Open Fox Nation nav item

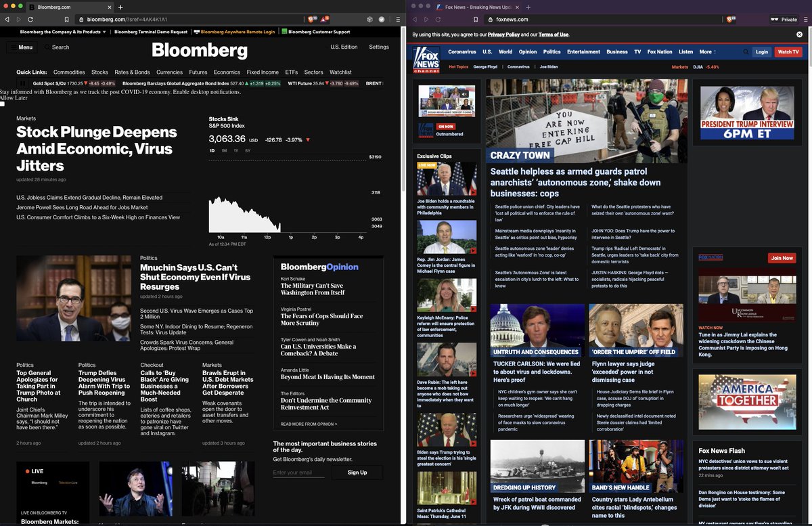(660, 51)
